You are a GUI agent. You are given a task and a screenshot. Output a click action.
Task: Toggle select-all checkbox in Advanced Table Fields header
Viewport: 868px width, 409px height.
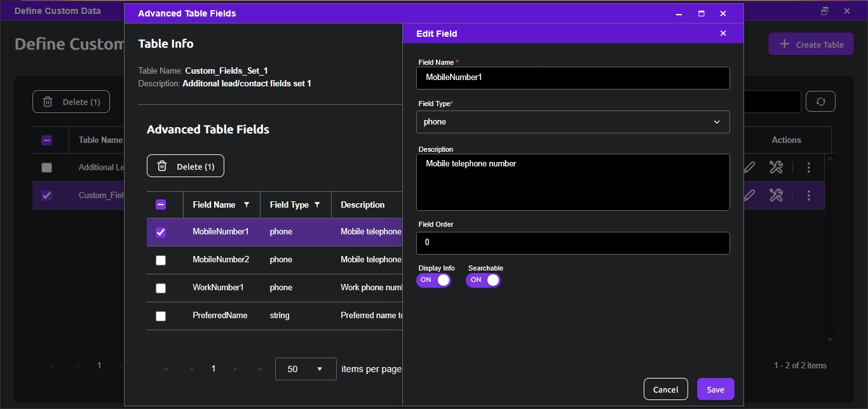(x=161, y=204)
